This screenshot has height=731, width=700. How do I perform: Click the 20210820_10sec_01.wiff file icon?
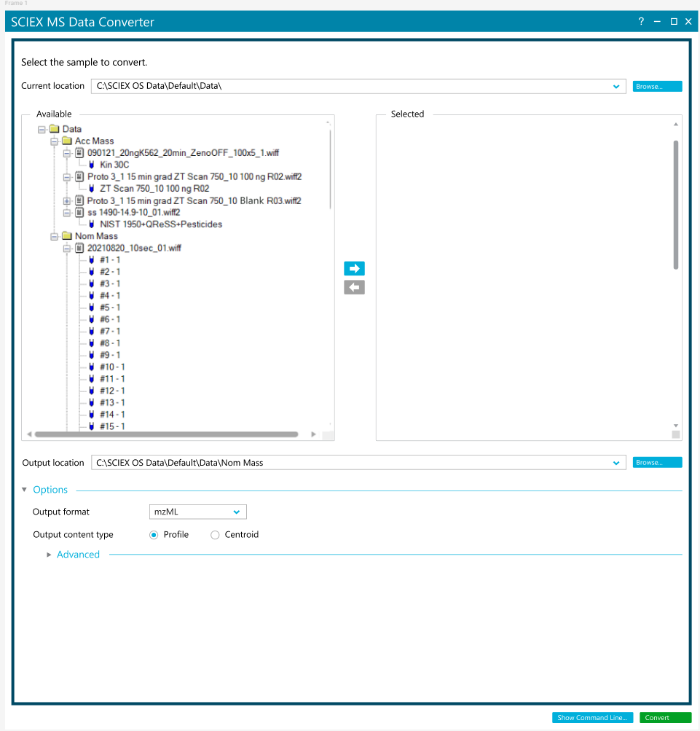[x=79, y=248]
